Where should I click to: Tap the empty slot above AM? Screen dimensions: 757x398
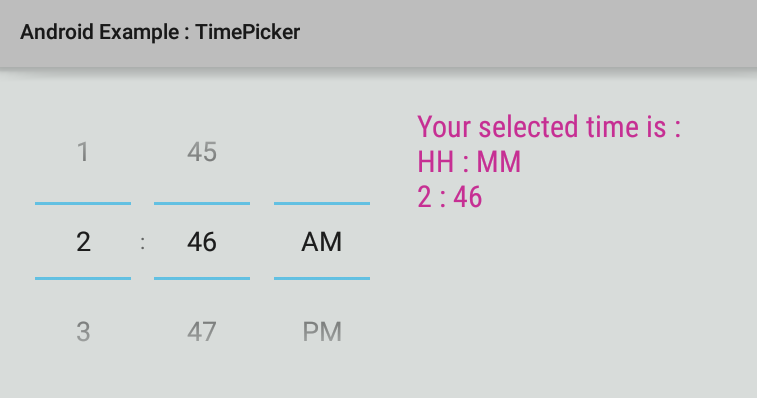[x=322, y=152]
